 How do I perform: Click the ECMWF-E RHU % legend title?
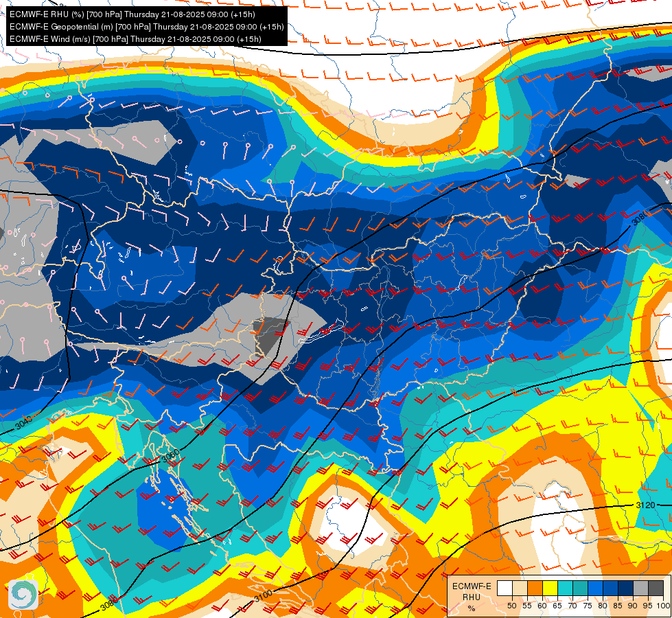pos(472,597)
